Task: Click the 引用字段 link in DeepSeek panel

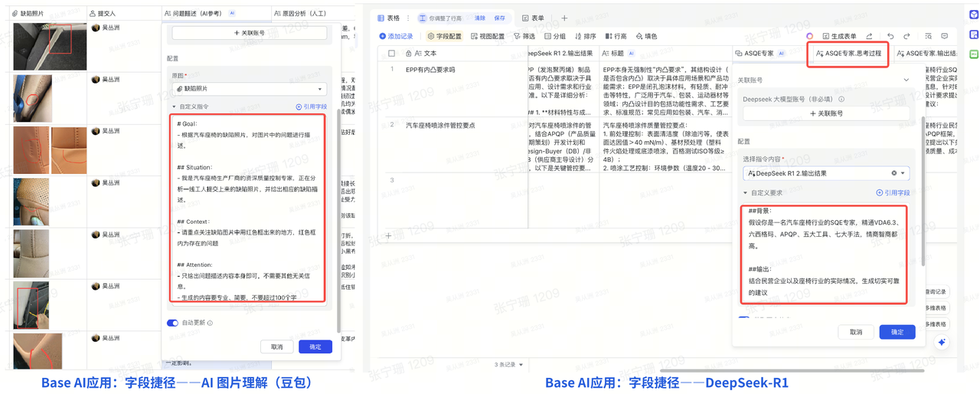Action: pos(893,192)
